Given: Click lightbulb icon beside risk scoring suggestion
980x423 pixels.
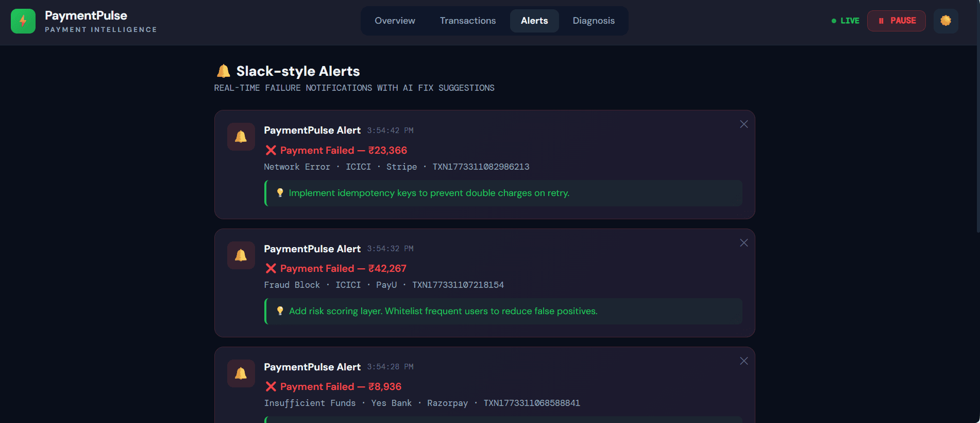Looking at the screenshot, I should pos(280,311).
